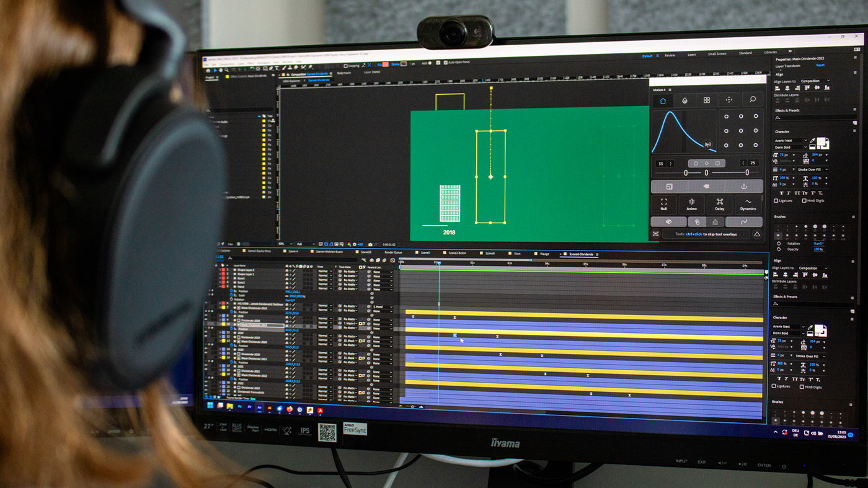Switch to the Libraries workspace
The height and width of the screenshot is (488, 868).
[x=771, y=52]
